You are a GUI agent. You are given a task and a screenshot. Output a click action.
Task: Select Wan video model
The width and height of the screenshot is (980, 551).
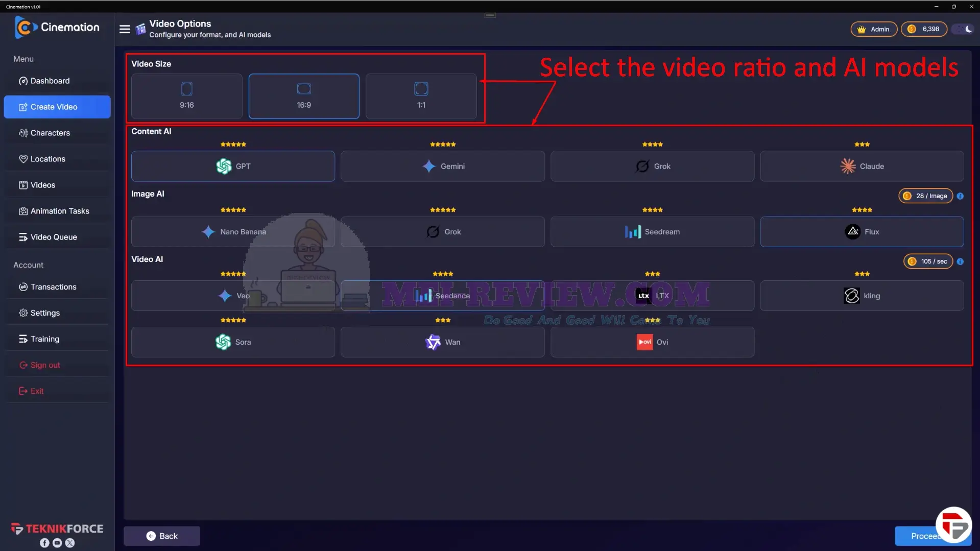[x=443, y=342]
